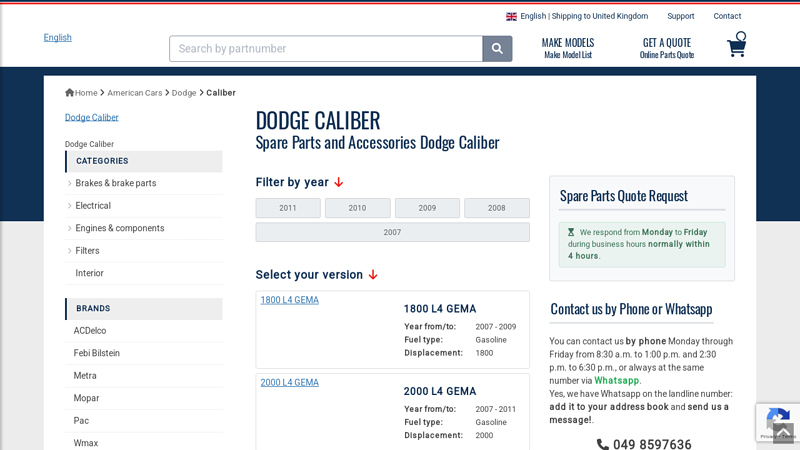Filter by year 2009

click(427, 208)
